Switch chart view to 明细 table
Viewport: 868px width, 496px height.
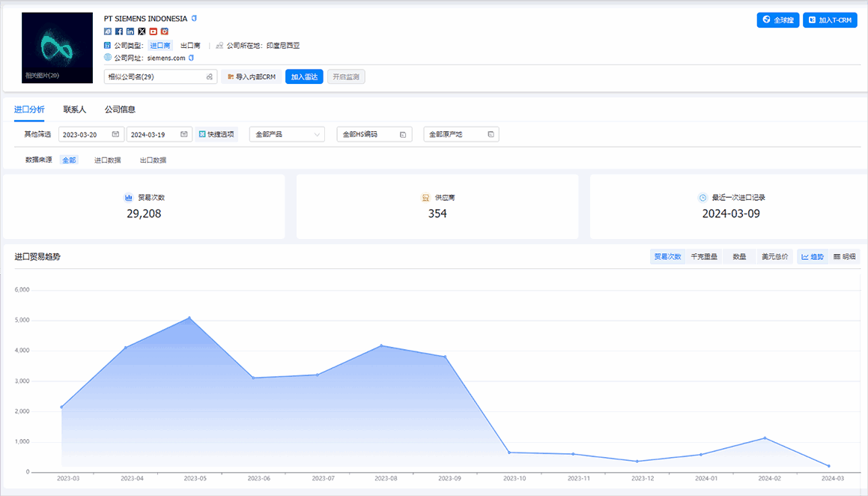tap(844, 257)
